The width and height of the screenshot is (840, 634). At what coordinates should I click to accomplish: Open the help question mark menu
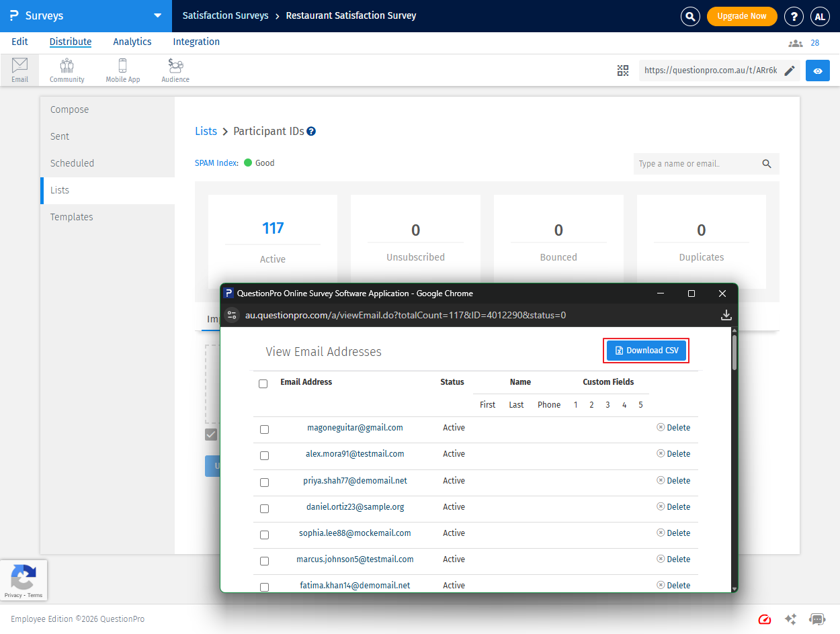pyautogui.click(x=794, y=16)
